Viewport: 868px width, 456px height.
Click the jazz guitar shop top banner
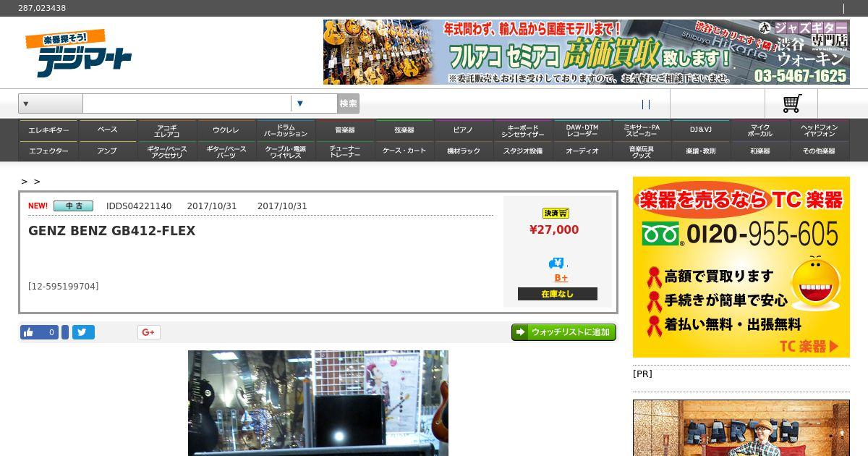point(587,52)
